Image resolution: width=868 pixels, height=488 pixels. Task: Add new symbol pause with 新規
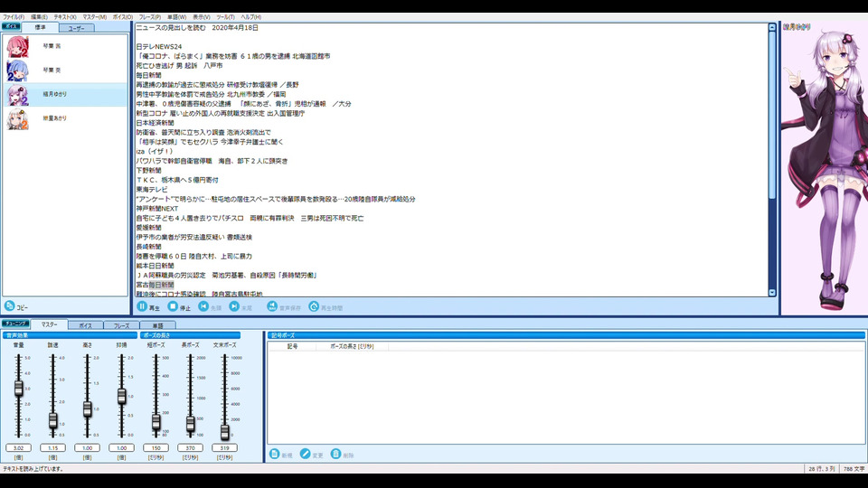(x=281, y=455)
